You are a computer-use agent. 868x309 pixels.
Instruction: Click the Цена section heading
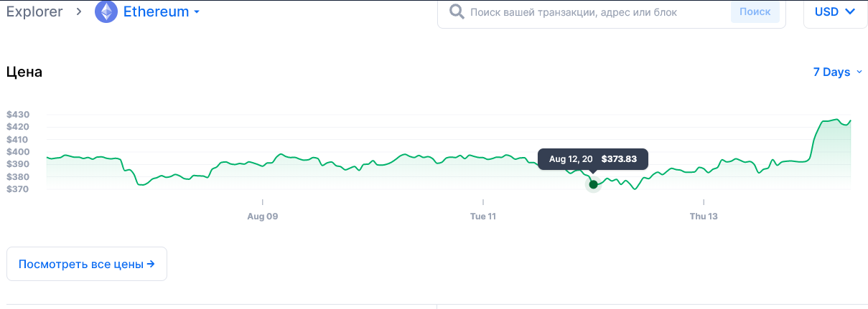coord(24,72)
